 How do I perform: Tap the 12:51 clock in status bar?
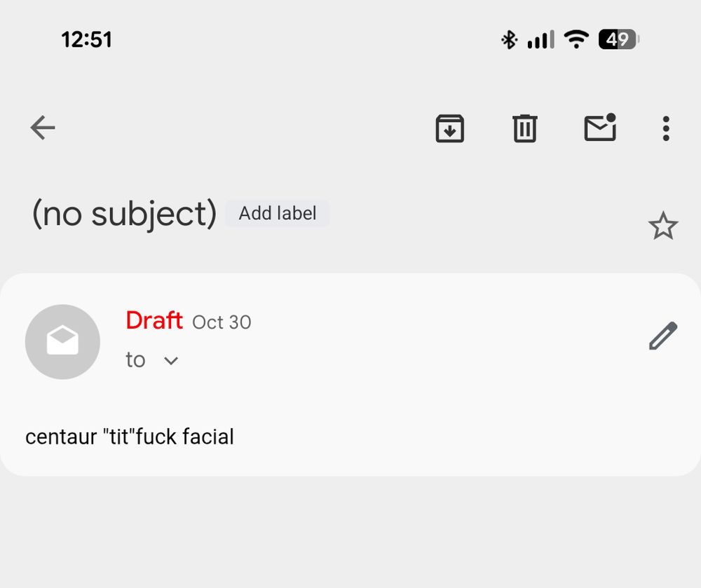coord(86,39)
